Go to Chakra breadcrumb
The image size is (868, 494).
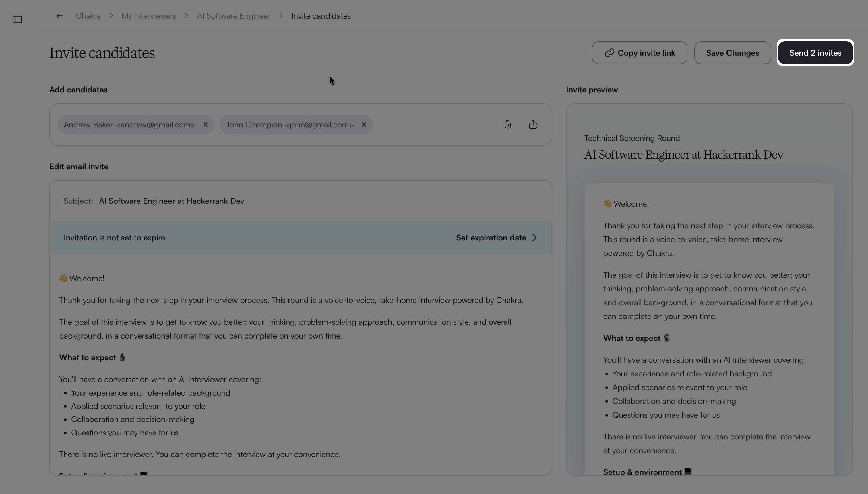(x=88, y=16)
